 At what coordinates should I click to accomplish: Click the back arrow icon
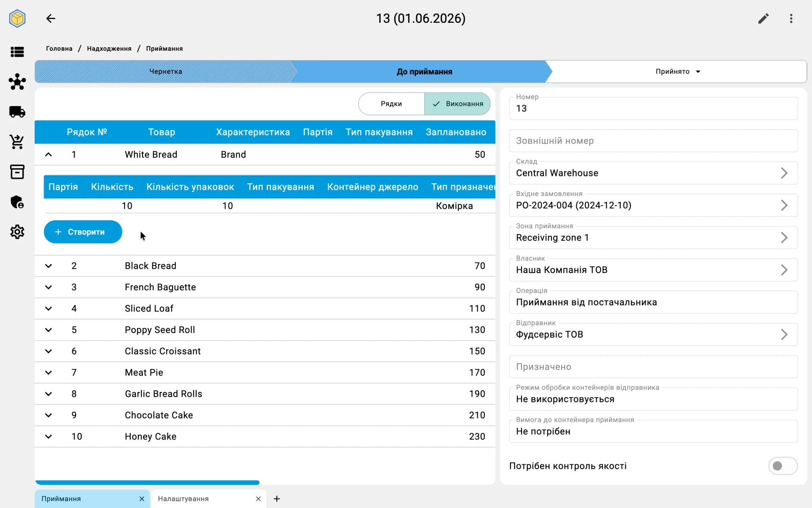pos(51,19)
